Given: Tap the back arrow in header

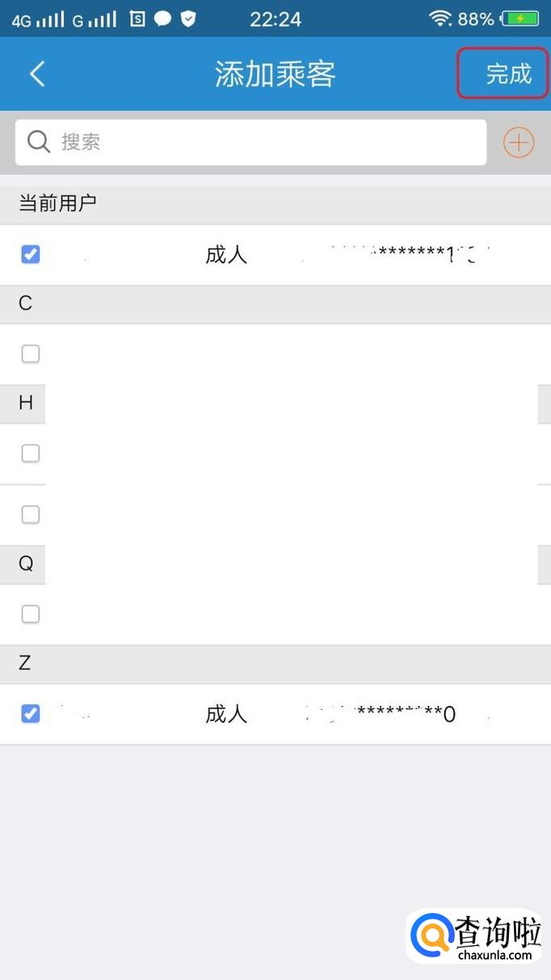Looking at the screenshot, I should [37, 74].
